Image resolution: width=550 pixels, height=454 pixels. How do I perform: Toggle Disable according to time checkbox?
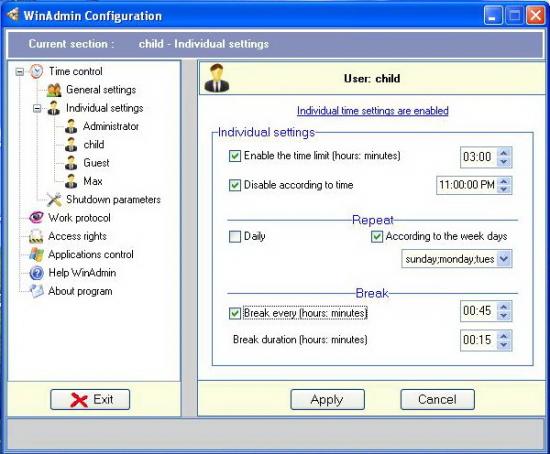click(x=235, y=185)
